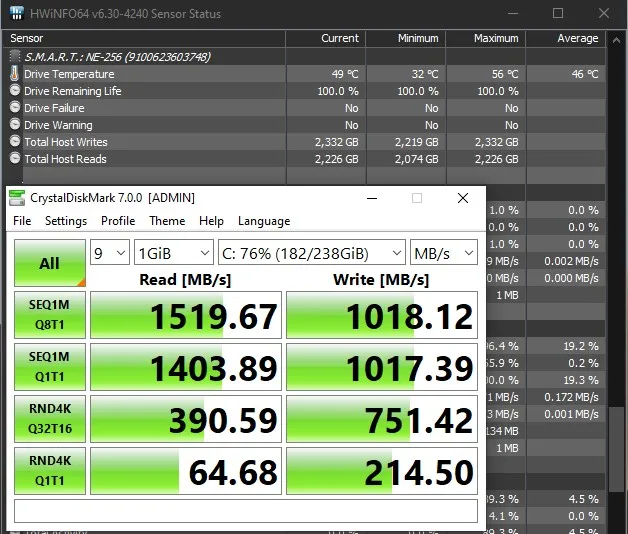Close the CrystalDiskMark window
Screen dimensions: 628x534
(x=463, y=198)
